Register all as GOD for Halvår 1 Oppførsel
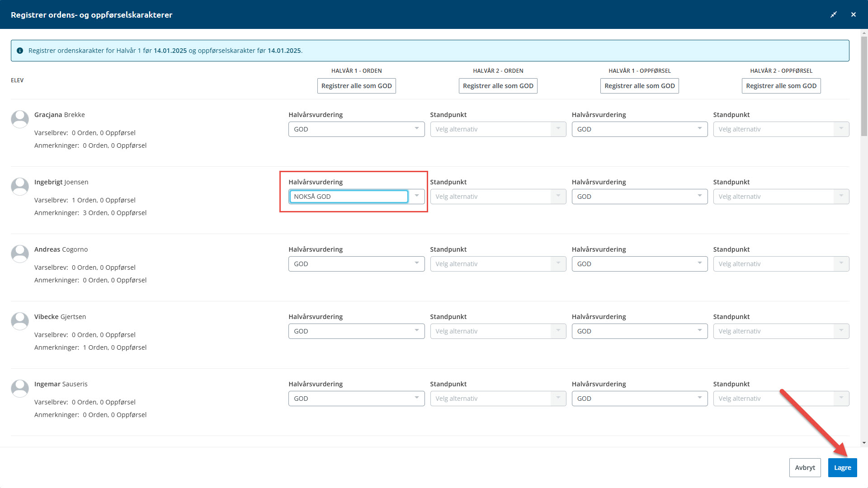This screenshot has width=868, height=488. tap(639, 86)
